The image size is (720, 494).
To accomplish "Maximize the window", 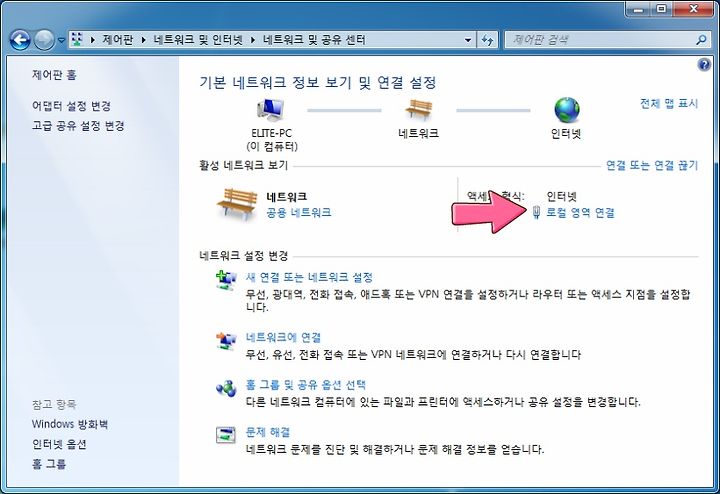I will (x=661, y=9).
